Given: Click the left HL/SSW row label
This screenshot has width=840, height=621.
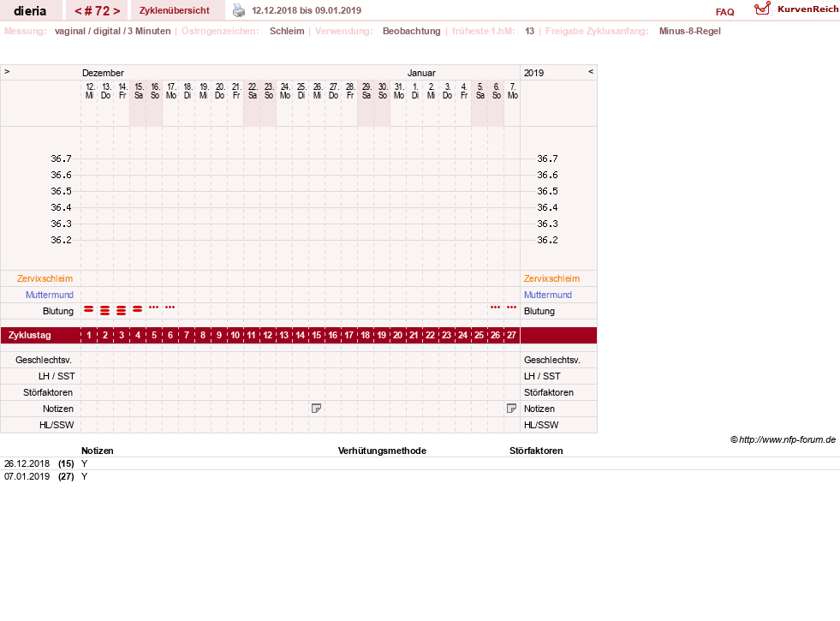Looking at the screenshot, I should 57,425.
